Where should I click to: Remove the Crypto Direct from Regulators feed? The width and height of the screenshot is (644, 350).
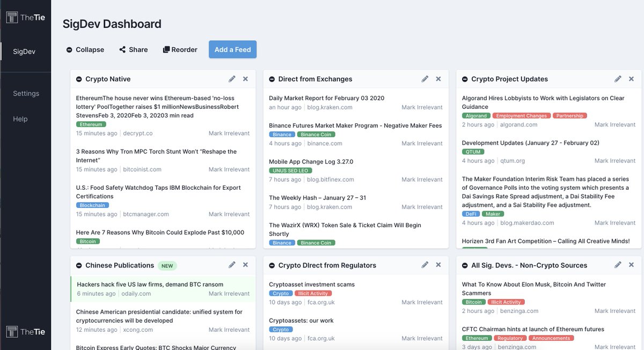pyautogui.click(x=438, y=265)
